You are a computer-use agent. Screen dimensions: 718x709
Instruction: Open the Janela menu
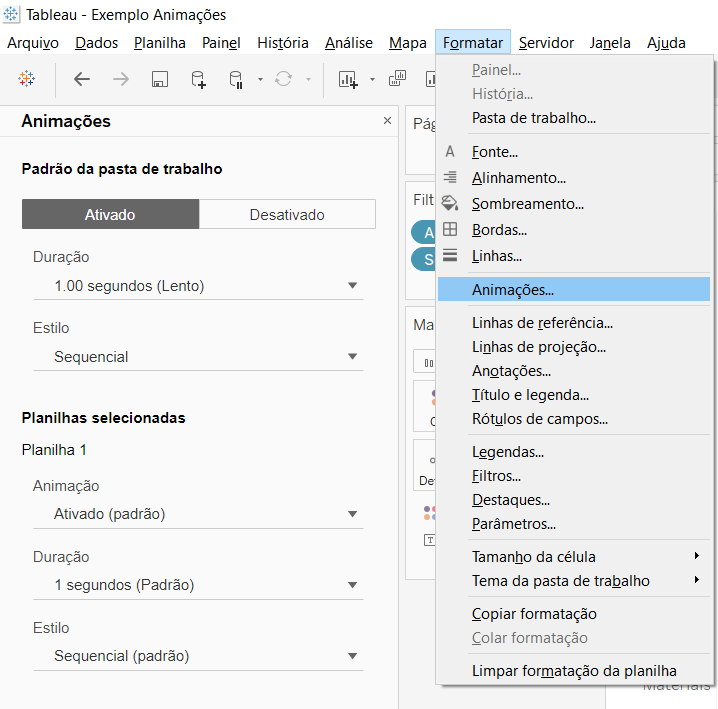click(610, 43)
